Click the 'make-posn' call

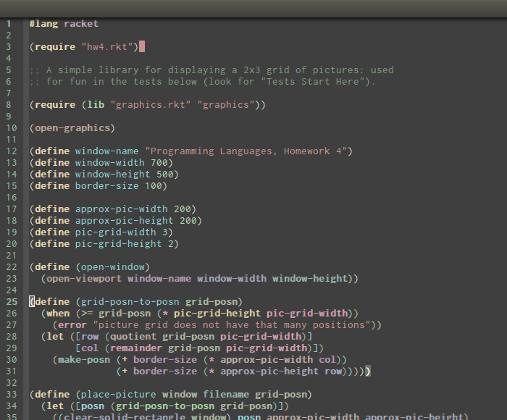coord(84,360)
